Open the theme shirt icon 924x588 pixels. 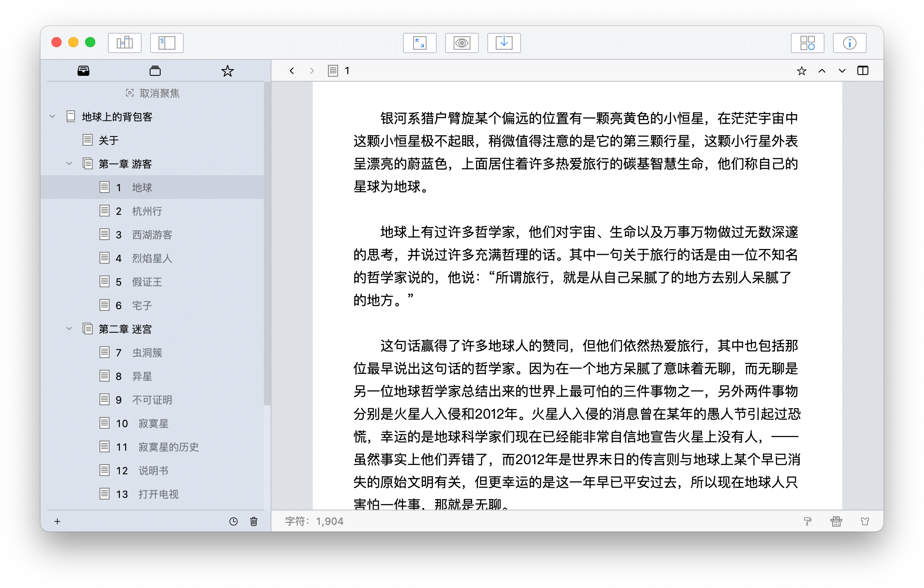point(865,521)
